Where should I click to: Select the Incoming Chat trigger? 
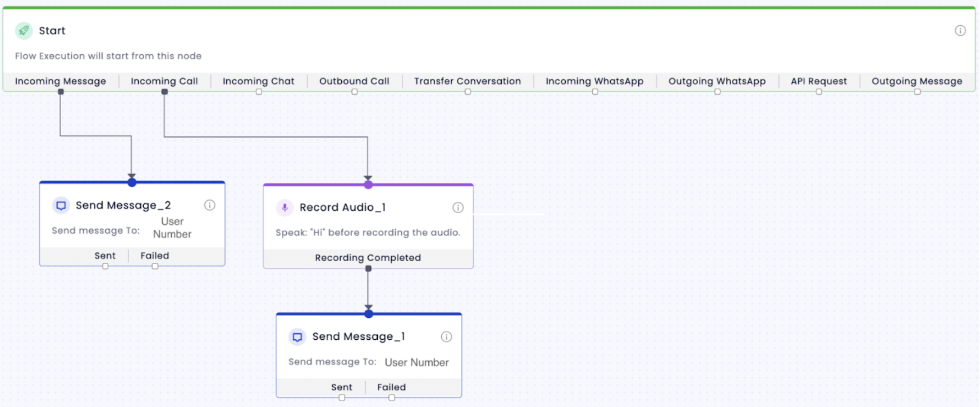coord(259,81)
